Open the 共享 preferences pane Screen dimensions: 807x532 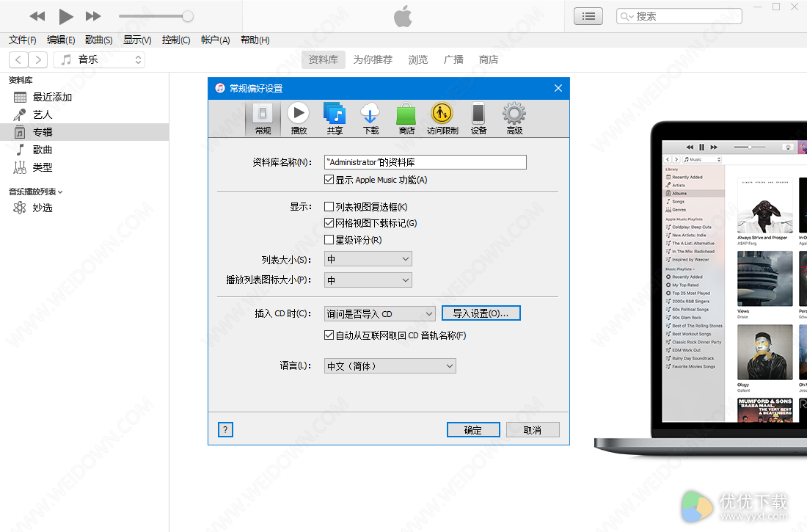coord(335,119)
